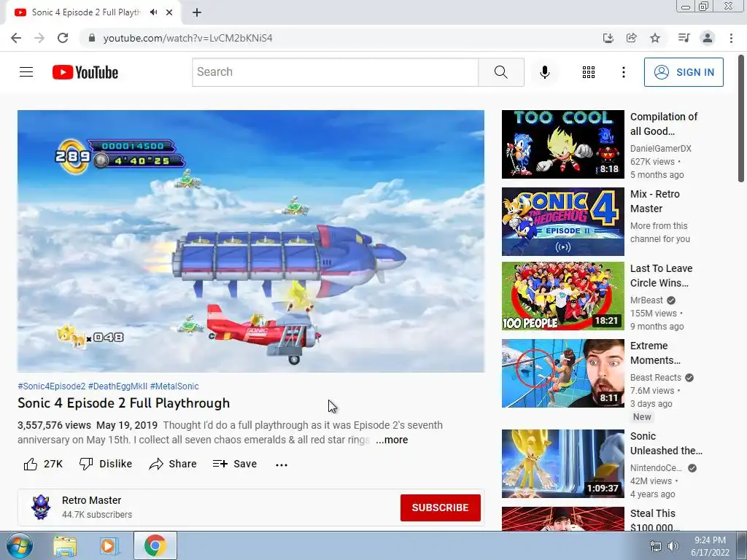Open a new tab with the plus button
This screenshot has height=560, width=747.
tap(197, 12)
